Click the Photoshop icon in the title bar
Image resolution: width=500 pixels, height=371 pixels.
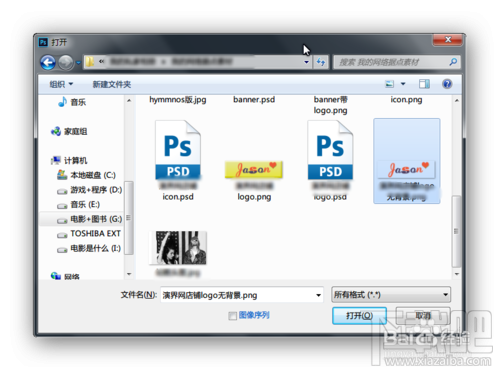43,42
